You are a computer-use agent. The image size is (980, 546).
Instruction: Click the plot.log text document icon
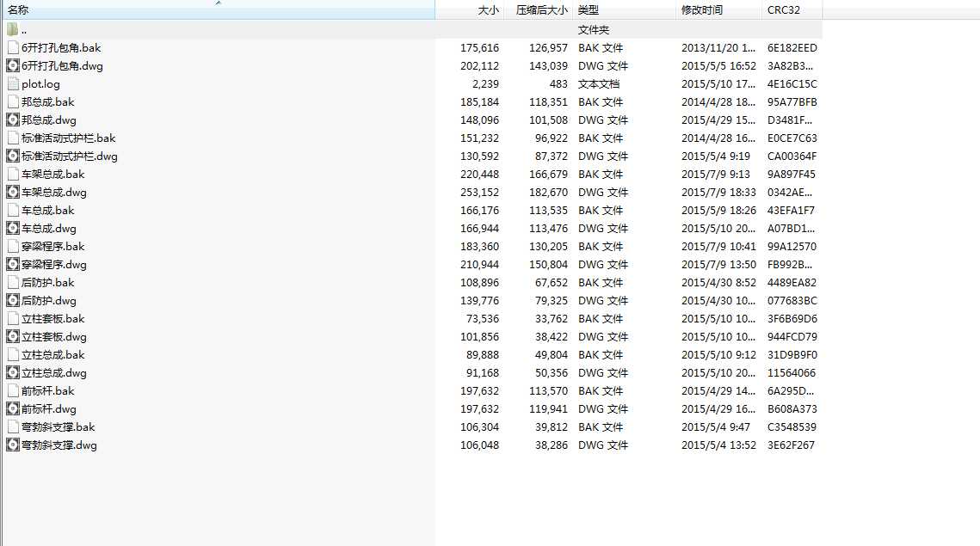point(13,83)
